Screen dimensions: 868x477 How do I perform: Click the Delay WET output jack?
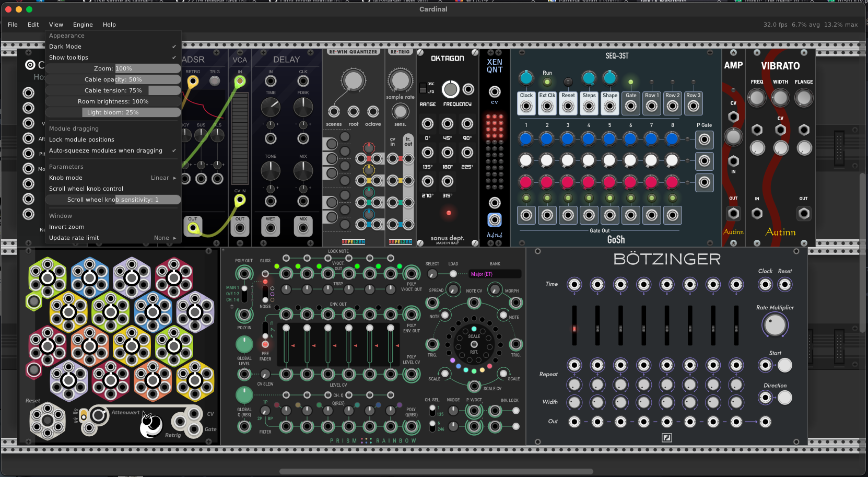[x=271, y=228]
